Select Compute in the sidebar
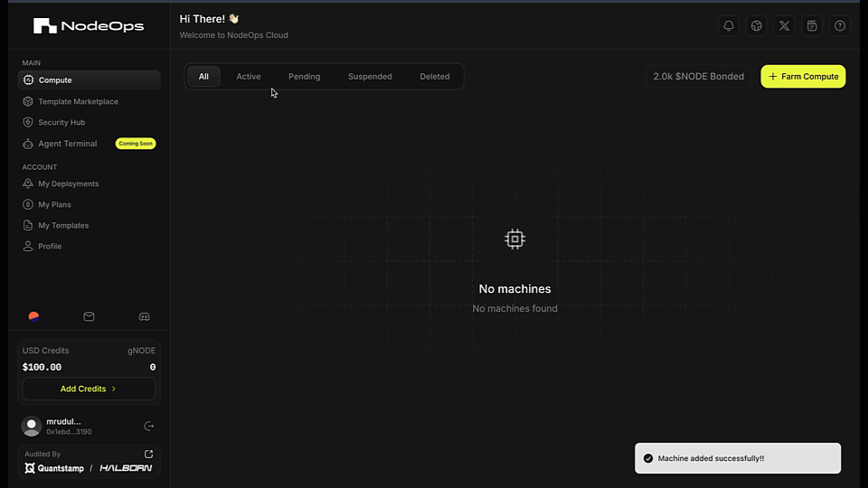 (90, 80)
